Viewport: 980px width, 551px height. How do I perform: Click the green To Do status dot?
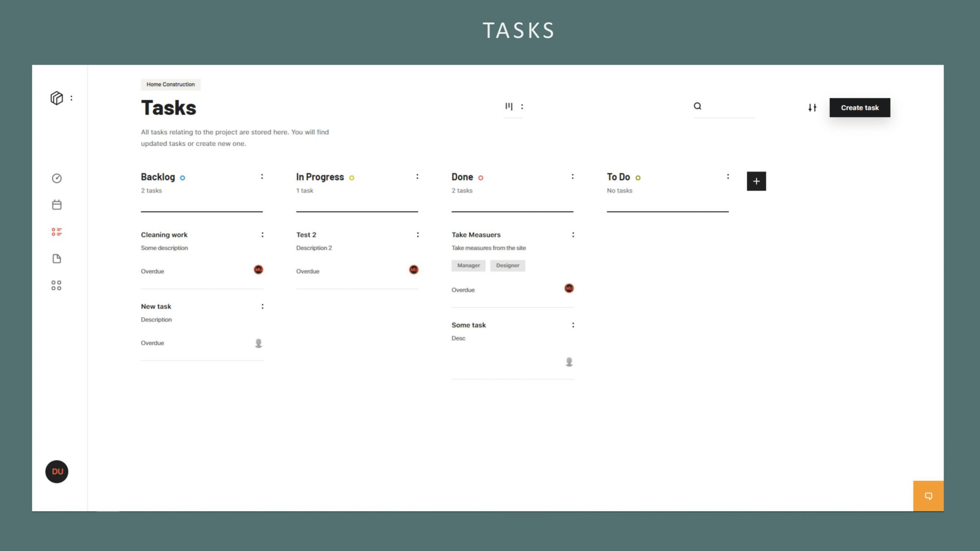tap(638, 177)
